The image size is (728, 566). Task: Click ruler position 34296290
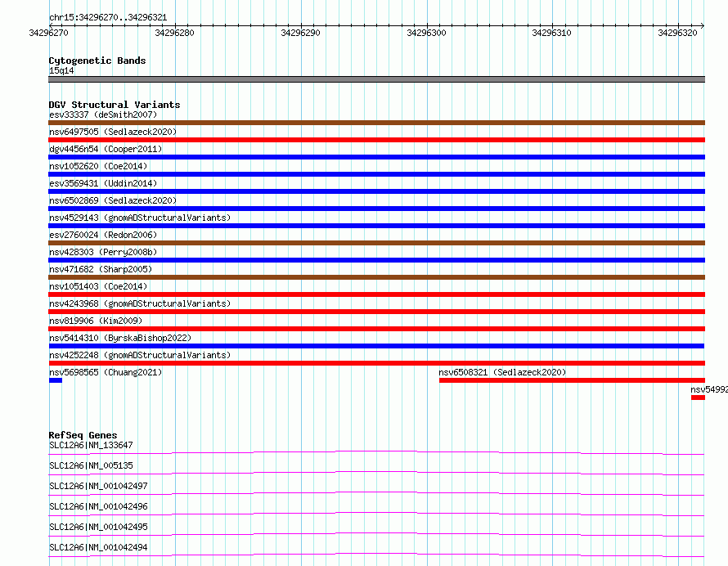(x=300, y=33)
